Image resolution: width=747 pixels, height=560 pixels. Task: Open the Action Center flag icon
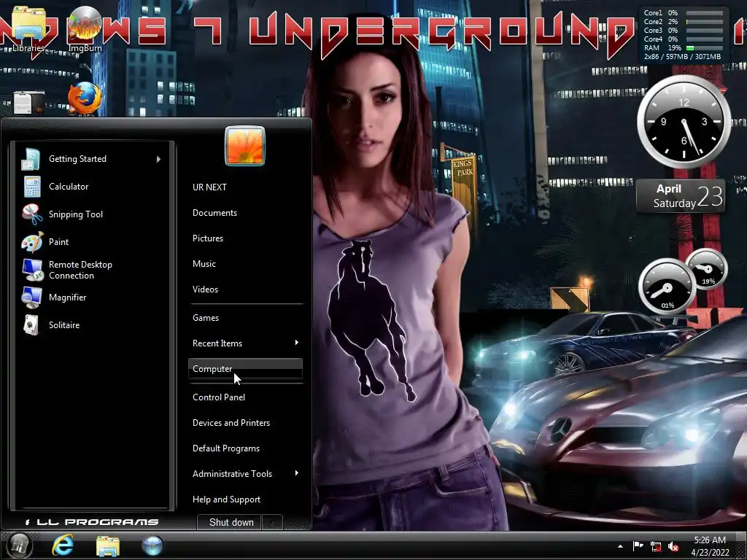(x=638, y=546)
